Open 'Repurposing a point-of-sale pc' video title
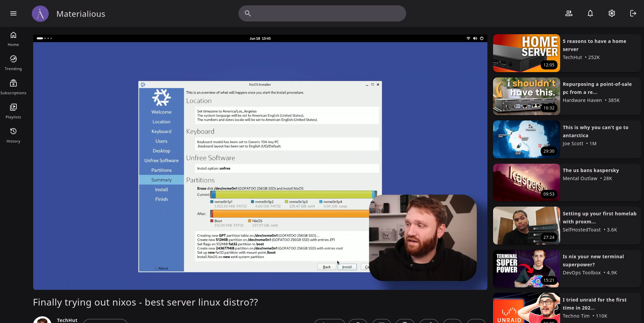Image resolution: width=644 pixels, height=323 pixels. (597, 88)
